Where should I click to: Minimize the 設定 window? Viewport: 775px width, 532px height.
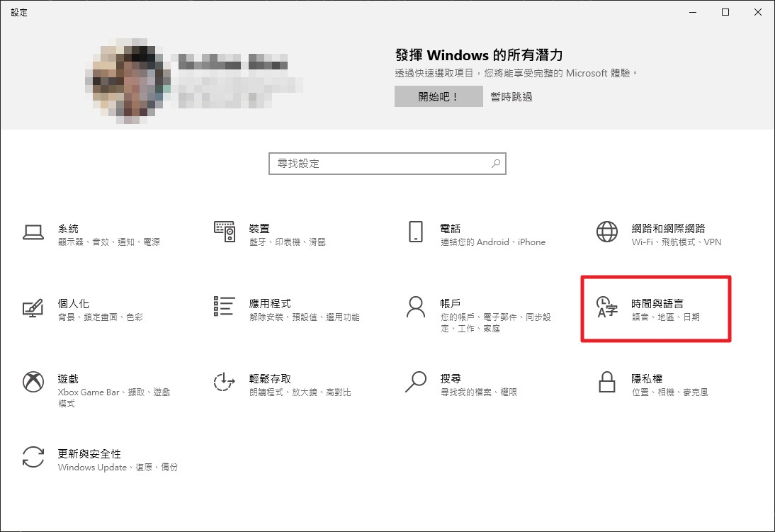[x=693, y=12]
